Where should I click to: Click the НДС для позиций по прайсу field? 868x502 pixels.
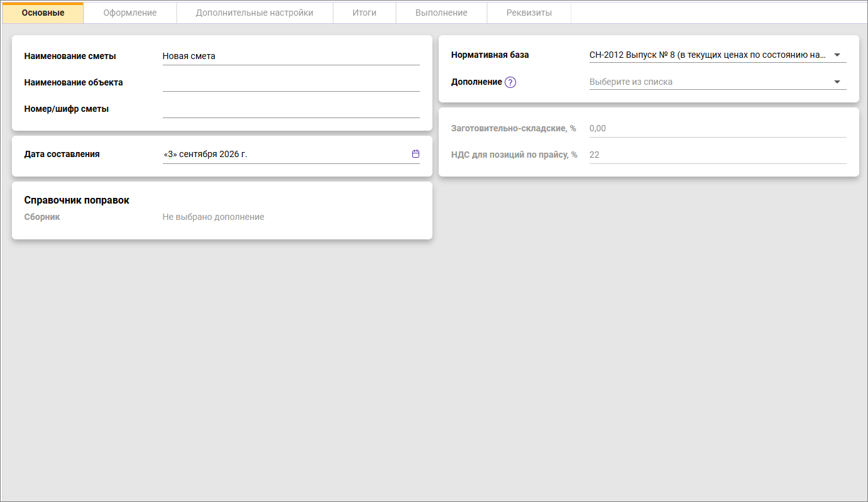click(718, 155)
